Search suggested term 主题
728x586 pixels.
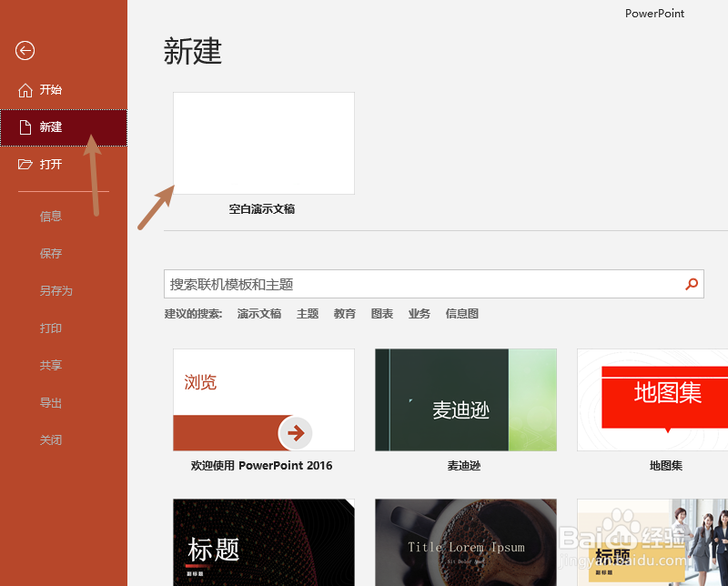(308, 314)
